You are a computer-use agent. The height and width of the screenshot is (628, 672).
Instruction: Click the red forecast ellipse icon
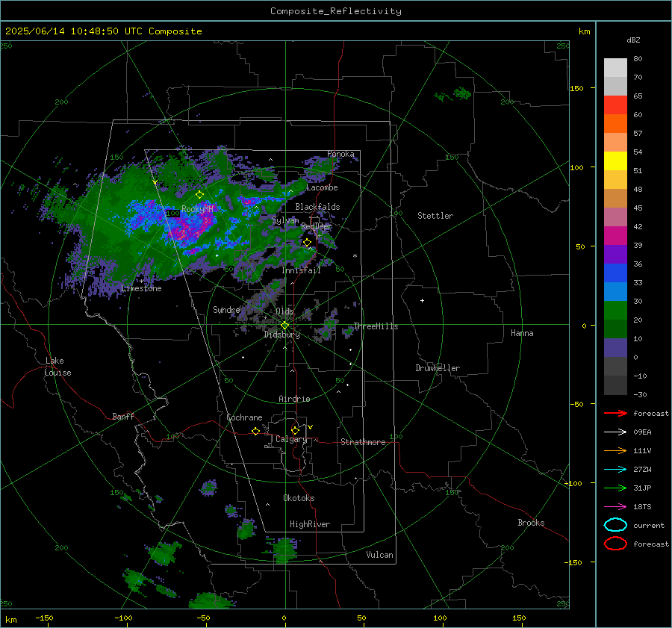pos(615,544)
